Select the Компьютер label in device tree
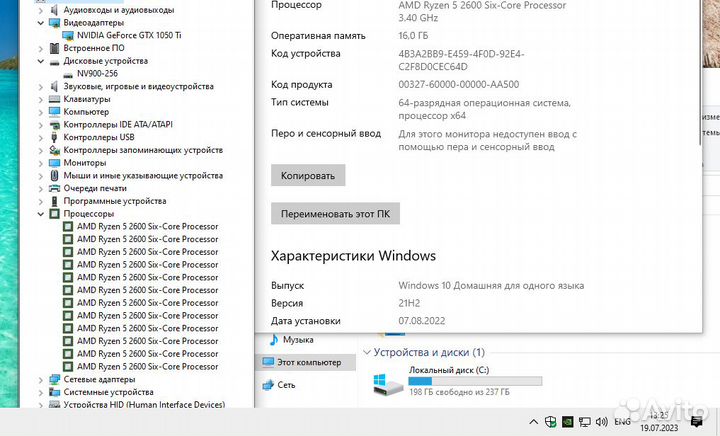This screenshot has height=436, width=720. tap(86, 112)
